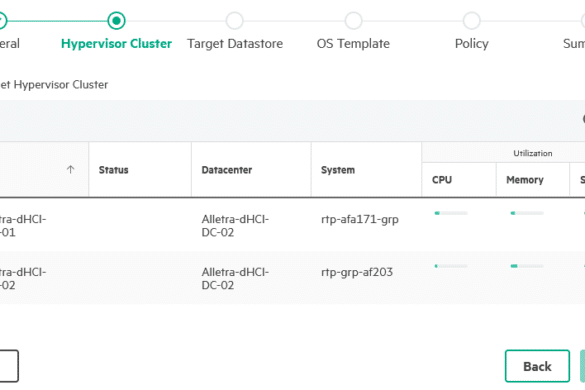585x390 pixels.
Task: Select the row with system rtp-afa171-grp
Action: click(x=292, y=225)
